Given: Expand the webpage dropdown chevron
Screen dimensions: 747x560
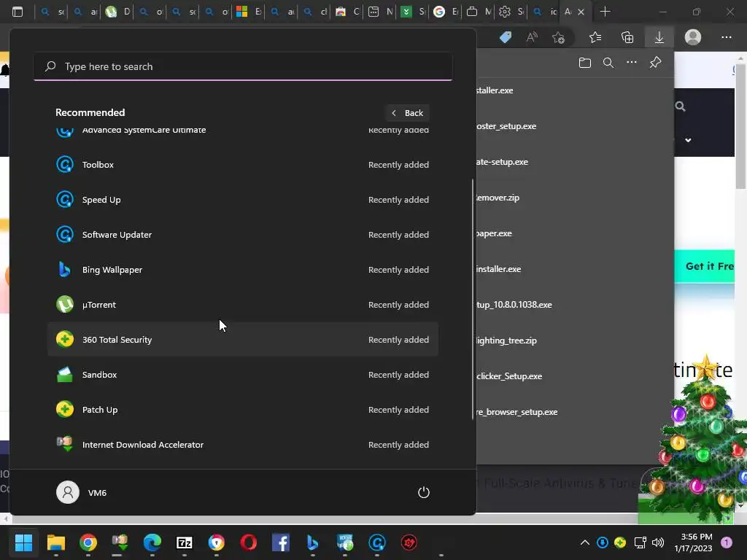Looking at the screenshot, I should pos(688,140).
